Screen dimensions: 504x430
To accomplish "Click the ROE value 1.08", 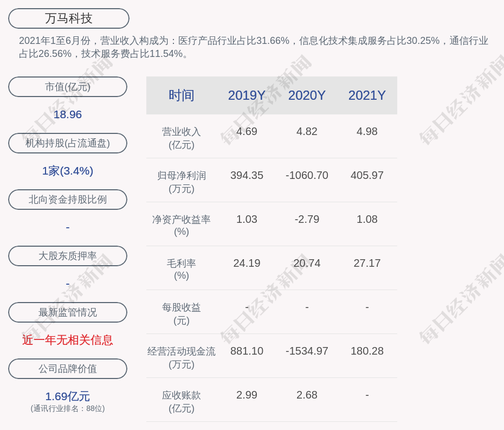I will [367, 219].
